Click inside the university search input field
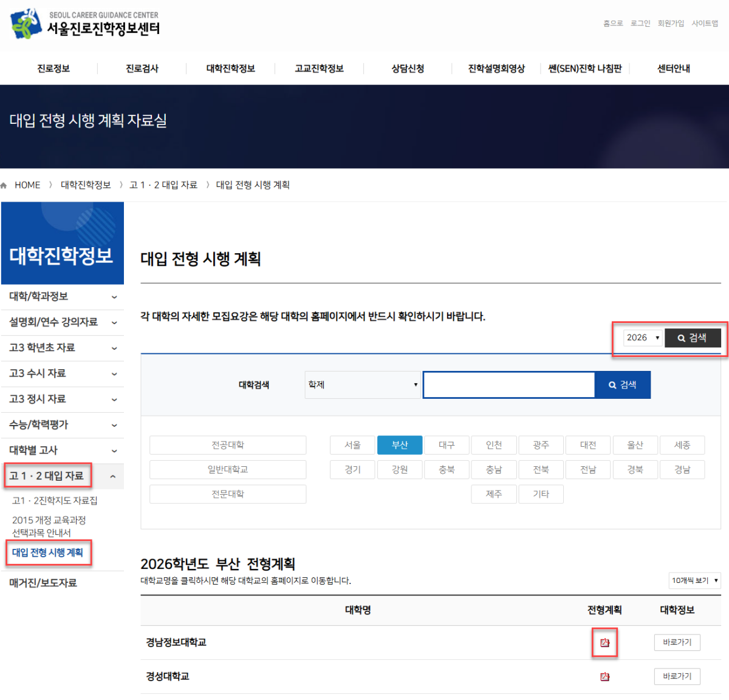The height and width of the screenshot is (700, 729). (x=509, y=384)
